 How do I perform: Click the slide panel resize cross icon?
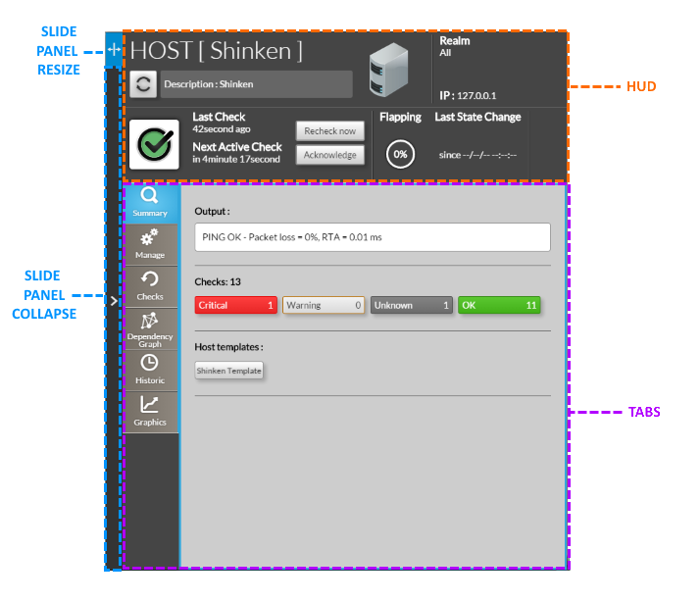tap(114, 48)
